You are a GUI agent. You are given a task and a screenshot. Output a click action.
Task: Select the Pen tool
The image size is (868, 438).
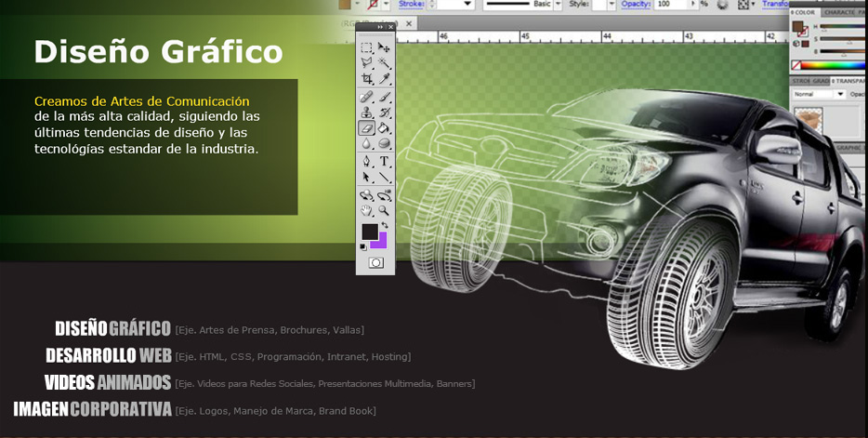[367, 161]
